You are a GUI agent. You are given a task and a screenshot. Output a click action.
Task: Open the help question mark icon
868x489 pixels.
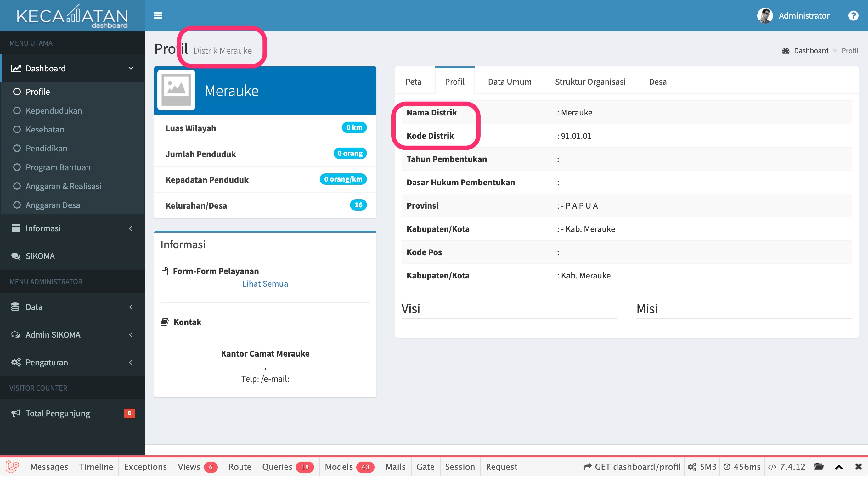(x=853, y=15)
